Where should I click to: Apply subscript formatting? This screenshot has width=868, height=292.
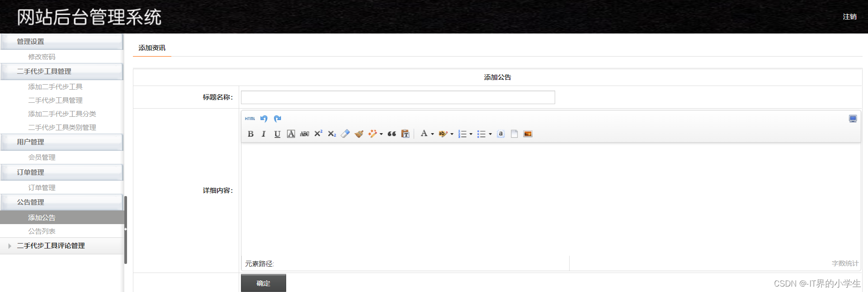tap(332, 134)
